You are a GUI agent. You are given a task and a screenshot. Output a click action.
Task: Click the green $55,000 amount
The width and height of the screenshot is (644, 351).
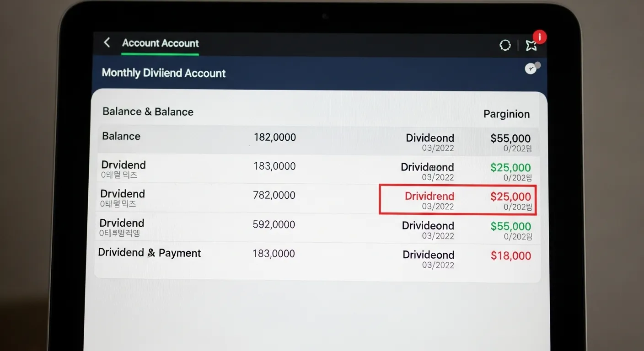tap(510, 226)
